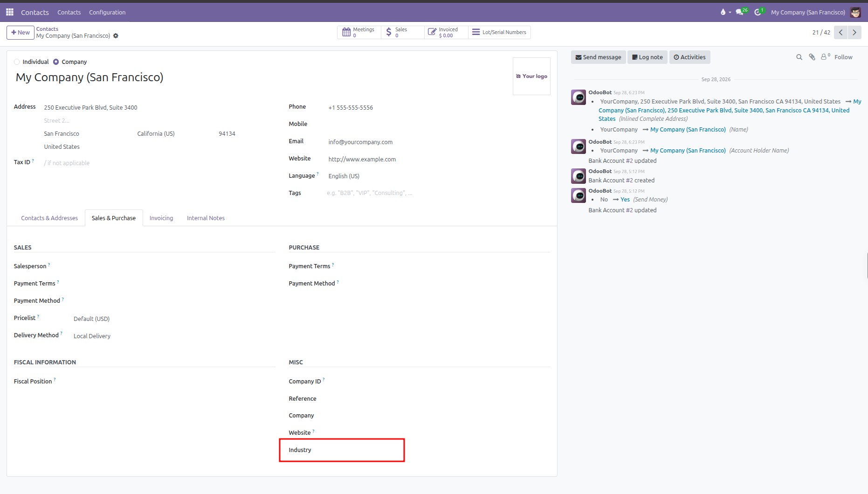Click the Activities button
The width and height of the screenshot is (868, 494).
[689, 57]
